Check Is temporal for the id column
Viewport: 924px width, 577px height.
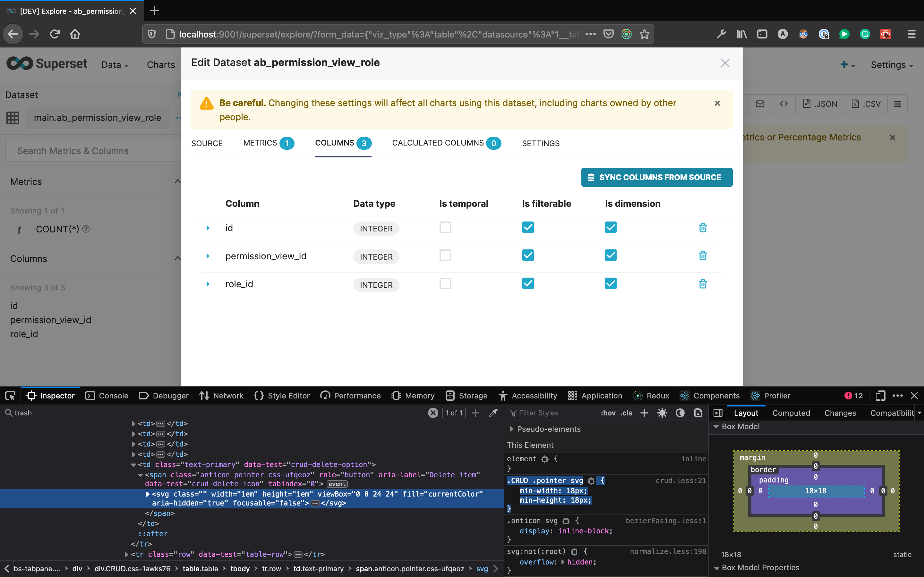(445, 228)
